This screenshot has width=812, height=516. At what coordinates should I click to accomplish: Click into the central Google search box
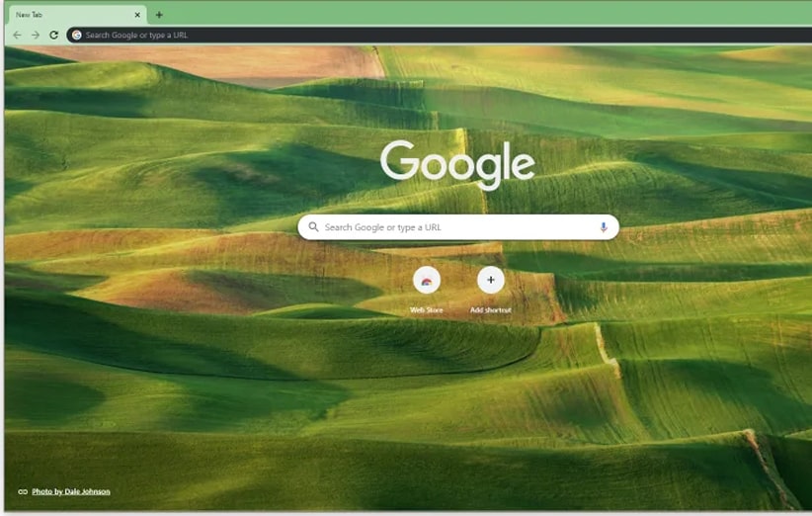coord(454,227)
